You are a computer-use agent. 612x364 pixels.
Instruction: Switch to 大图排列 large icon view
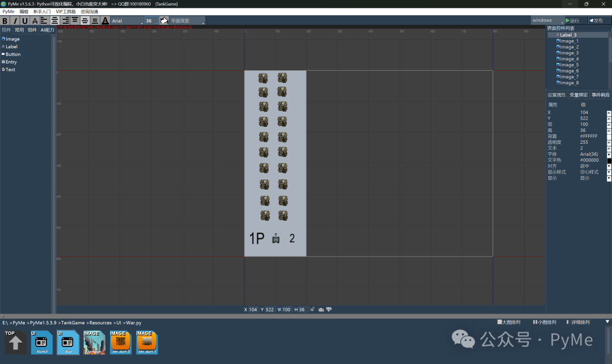(509, 322)
